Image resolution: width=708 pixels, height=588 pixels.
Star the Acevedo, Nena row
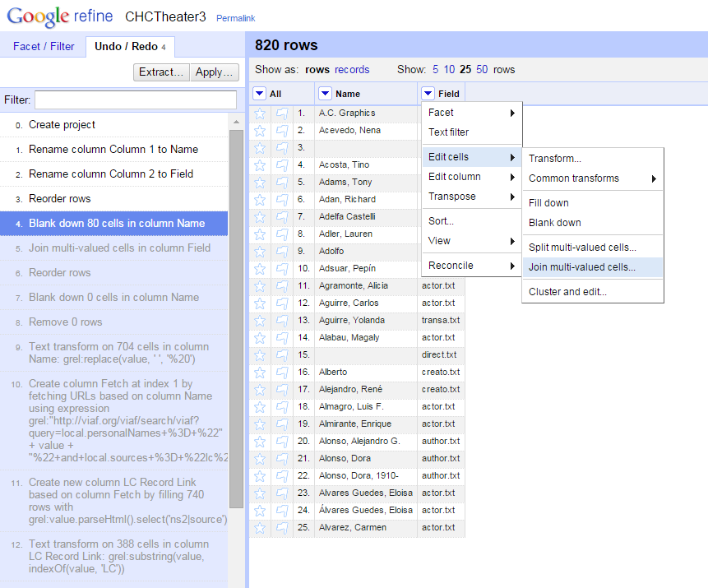[x=260, y=131]
